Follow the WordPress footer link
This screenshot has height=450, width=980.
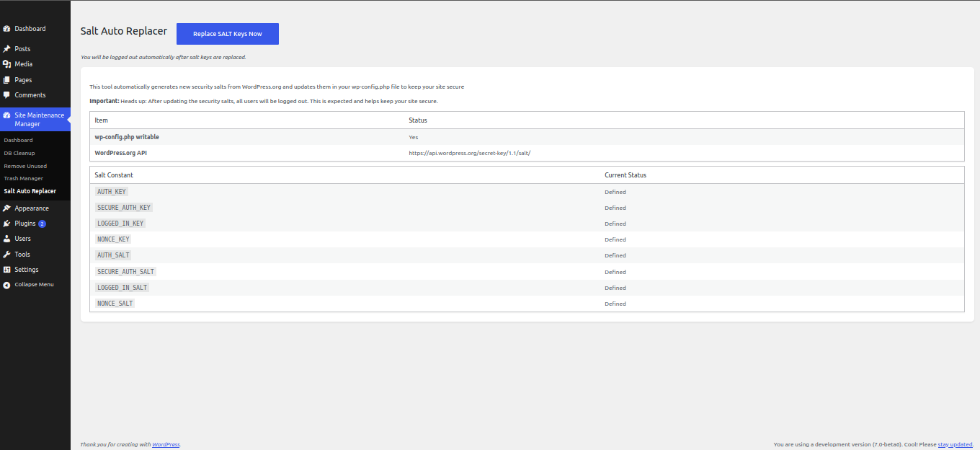tap(166, 445)
